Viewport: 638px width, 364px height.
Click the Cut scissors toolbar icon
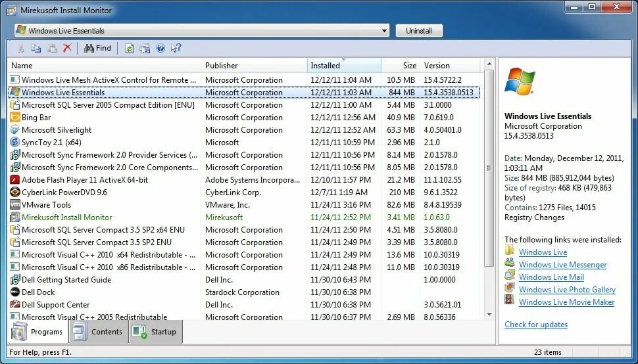click(20, 49)
